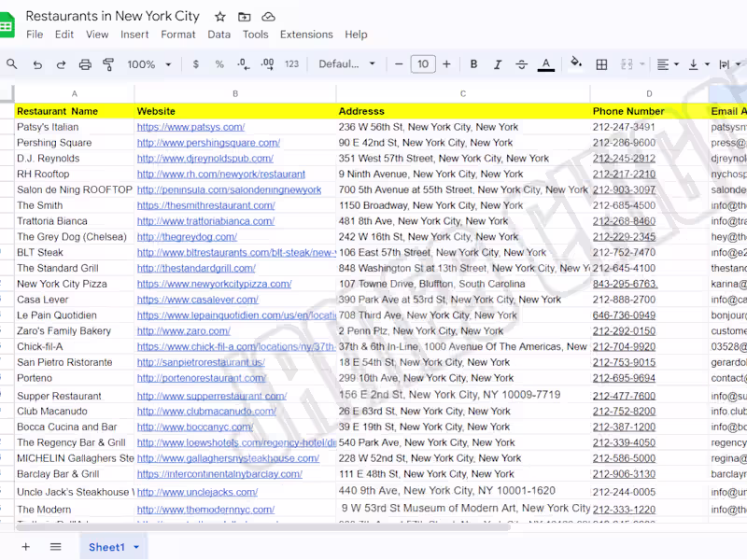
Task: Select column A header
Action: [x=75, y=94]
